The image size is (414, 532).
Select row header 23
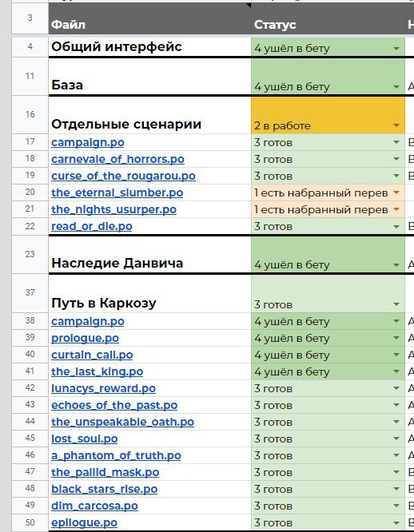coord(30,254)
